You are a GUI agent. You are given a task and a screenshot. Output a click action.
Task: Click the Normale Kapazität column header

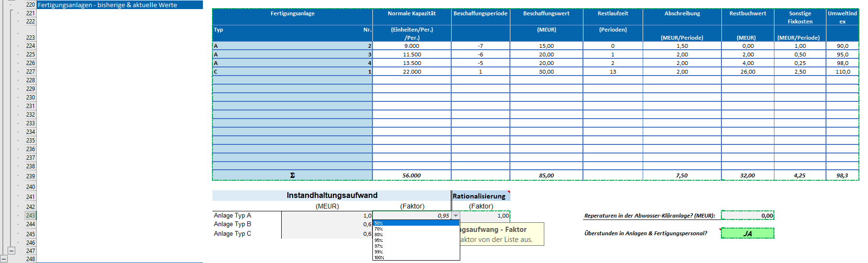pyautogui.click(x=412, y=13)
